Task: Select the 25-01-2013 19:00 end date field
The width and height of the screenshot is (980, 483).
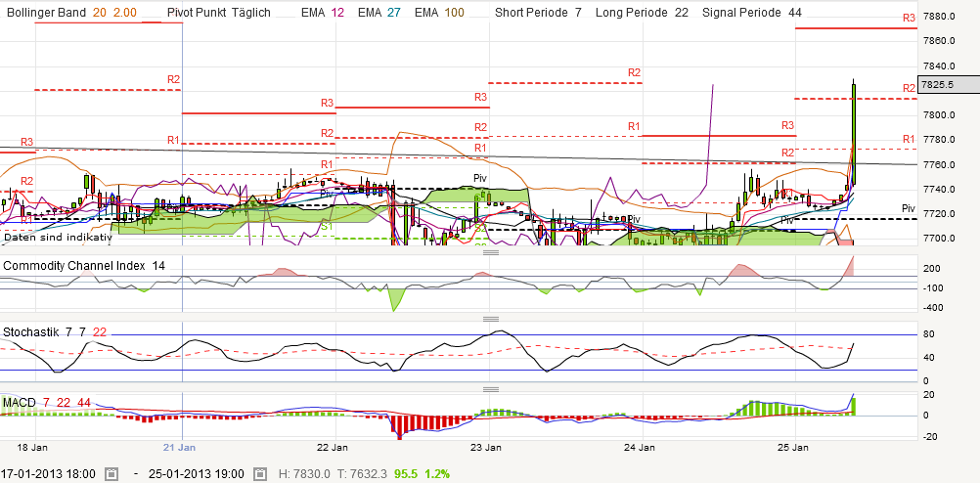Action: tap(197, 473)
